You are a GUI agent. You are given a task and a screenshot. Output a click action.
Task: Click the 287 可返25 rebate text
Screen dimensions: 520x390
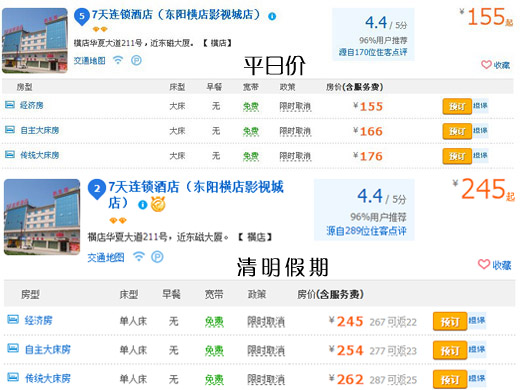point(393,380)
